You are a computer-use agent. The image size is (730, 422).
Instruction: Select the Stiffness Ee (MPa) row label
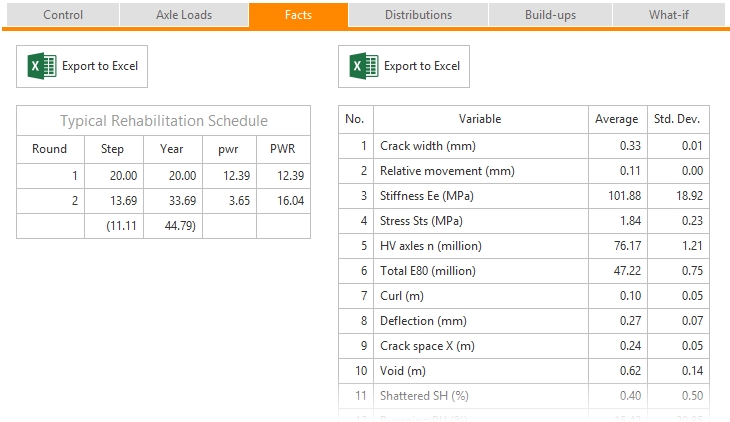point(426,195)
